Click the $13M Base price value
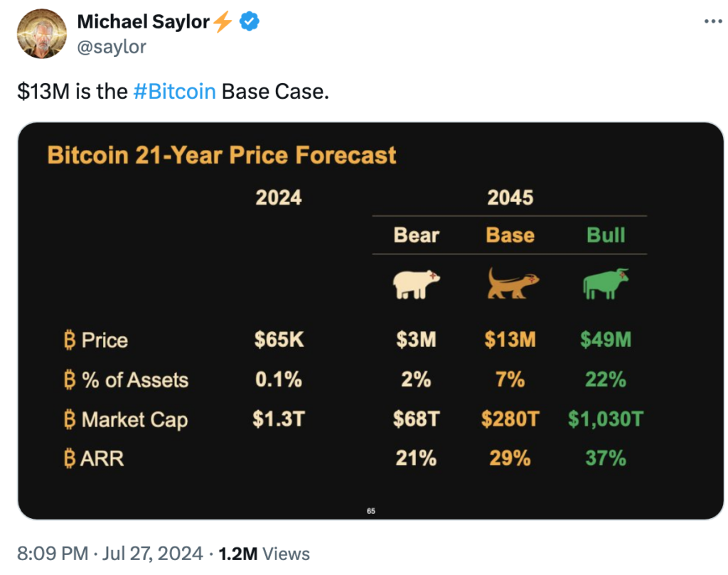This screenshot has height=575, width=728. [x=510, y=340]
